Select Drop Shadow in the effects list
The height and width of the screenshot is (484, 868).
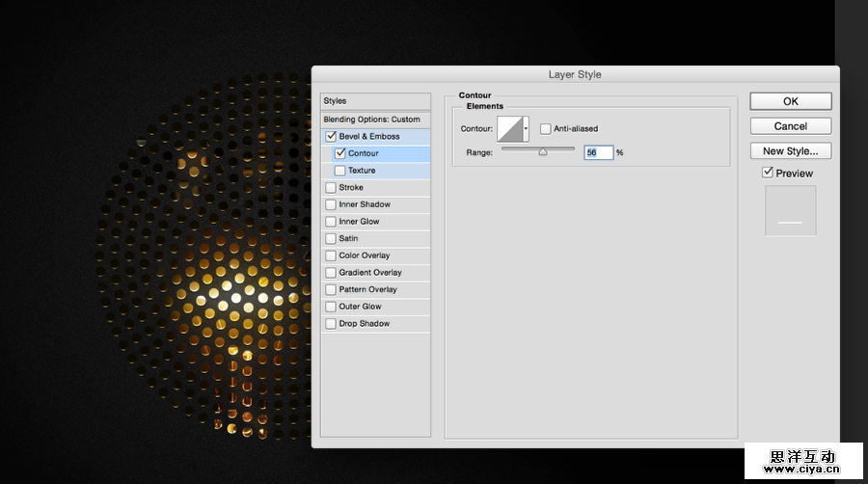tap(365, 324)
